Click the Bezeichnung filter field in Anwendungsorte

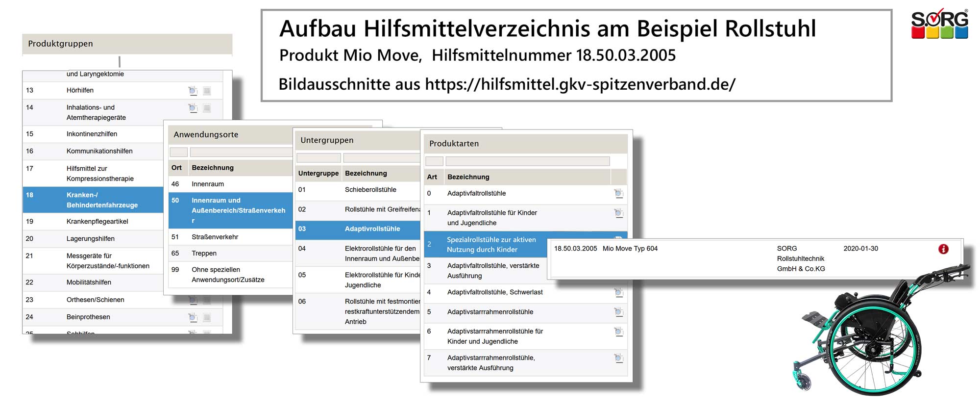click(241, 153)
